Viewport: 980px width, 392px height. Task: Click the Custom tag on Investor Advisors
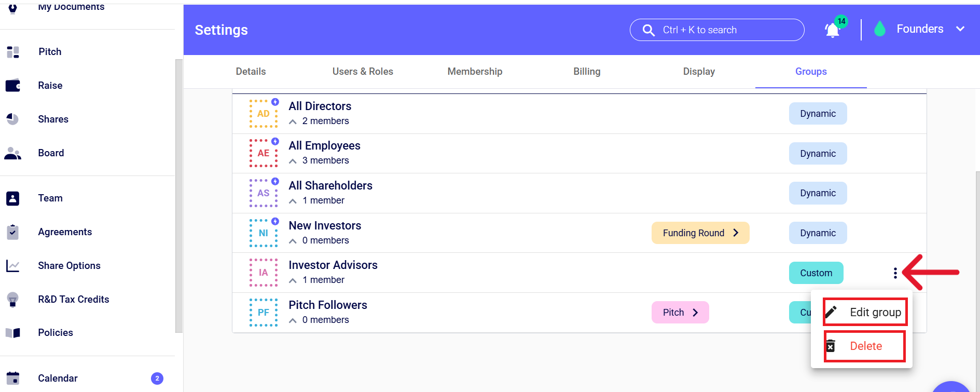(x=816, y=273)
